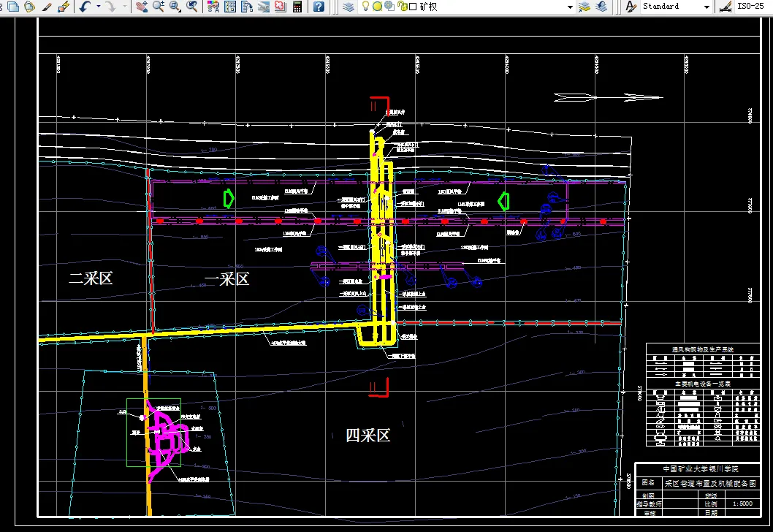Open the Markup Set Manager icon
This screenshot has width=773, height=532.
coord(281,7)
